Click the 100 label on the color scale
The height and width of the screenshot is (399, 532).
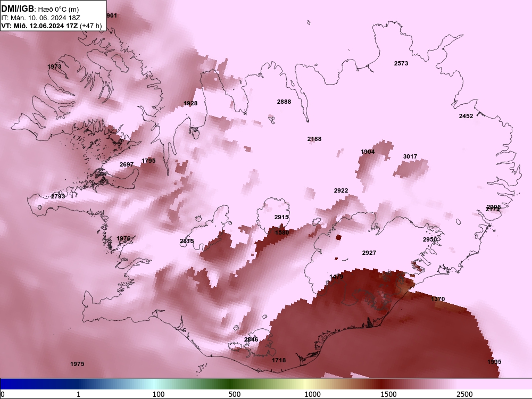coord(159,394)
